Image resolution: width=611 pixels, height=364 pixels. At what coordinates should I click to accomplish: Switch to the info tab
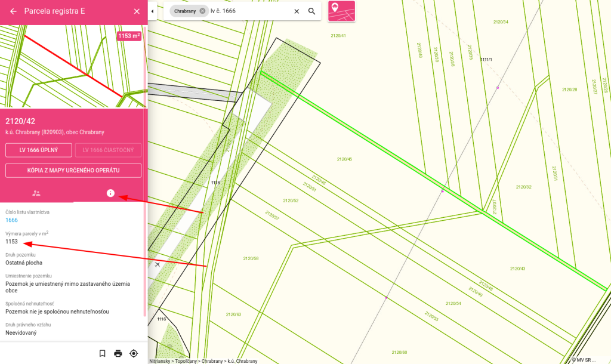[x=110, y=193]
